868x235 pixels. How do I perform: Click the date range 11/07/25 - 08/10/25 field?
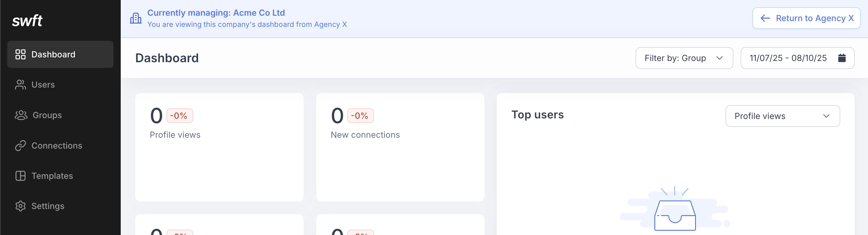[x=787, y=58]
